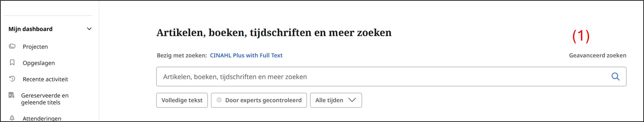This screenshot has width=644, height=122.
Task: Enable the Door experts gecontroleerd filter
Action: tap(259, 100)
